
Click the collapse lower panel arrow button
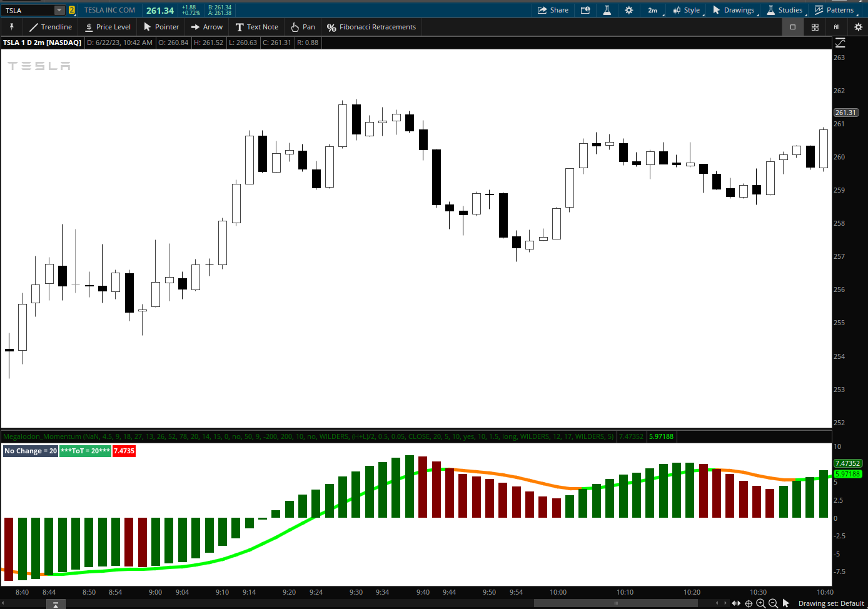(56, 605)
